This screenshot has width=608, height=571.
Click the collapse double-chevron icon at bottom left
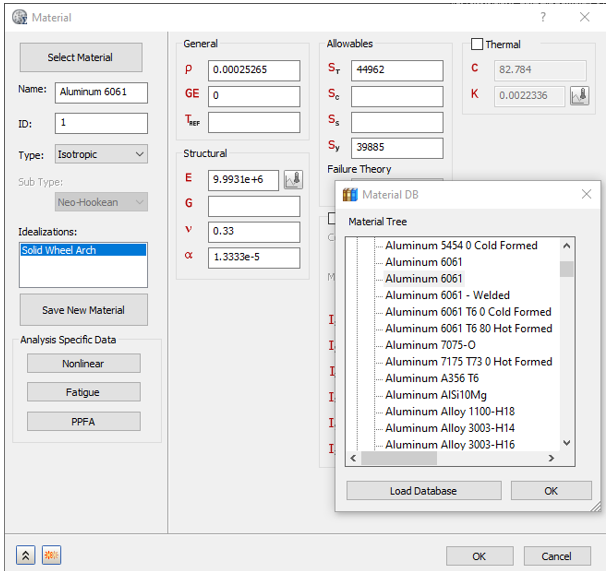click(x=26, y=555)
